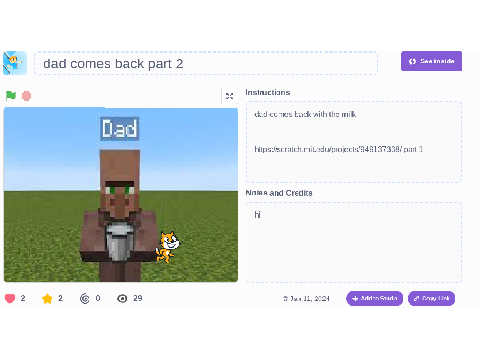Click inside the Instructions text box

(x=354, y=142)
